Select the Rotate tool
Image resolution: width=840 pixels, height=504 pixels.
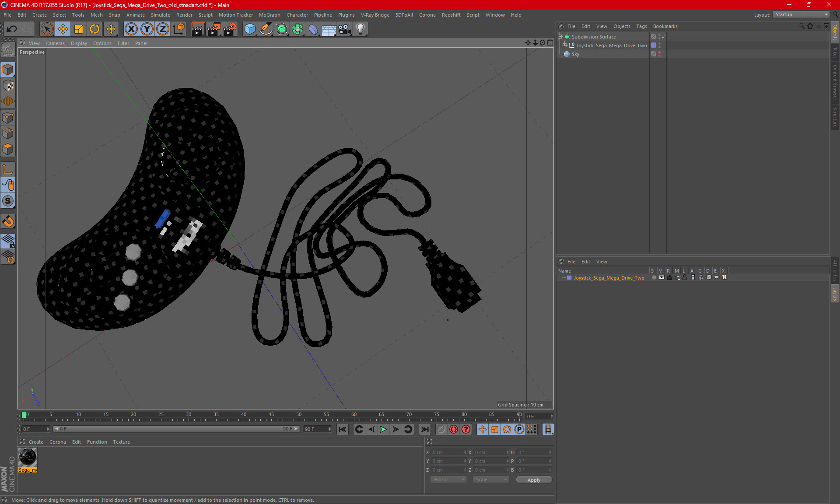(x=94, y=29)
